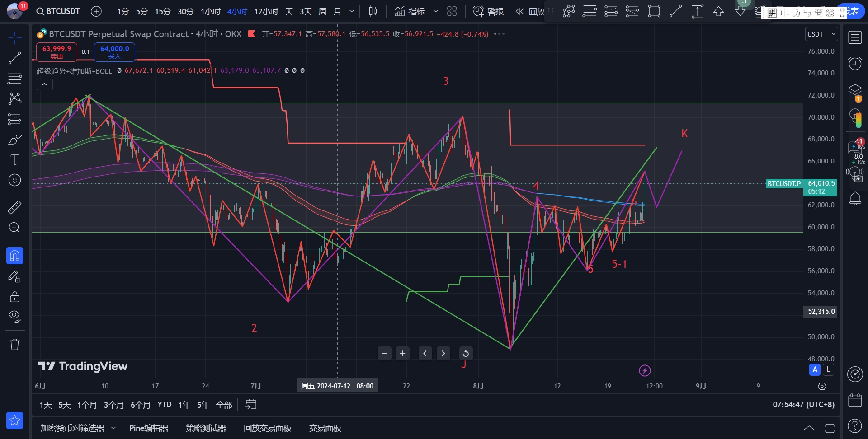
Task: Open the pattern drawing tools
Action: pos(14,98)
